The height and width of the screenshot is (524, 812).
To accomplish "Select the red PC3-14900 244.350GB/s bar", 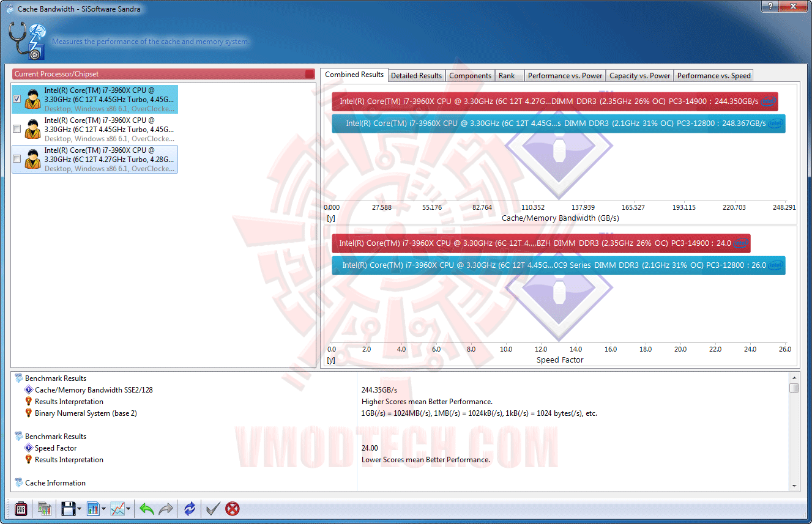I will click(555, 101).
